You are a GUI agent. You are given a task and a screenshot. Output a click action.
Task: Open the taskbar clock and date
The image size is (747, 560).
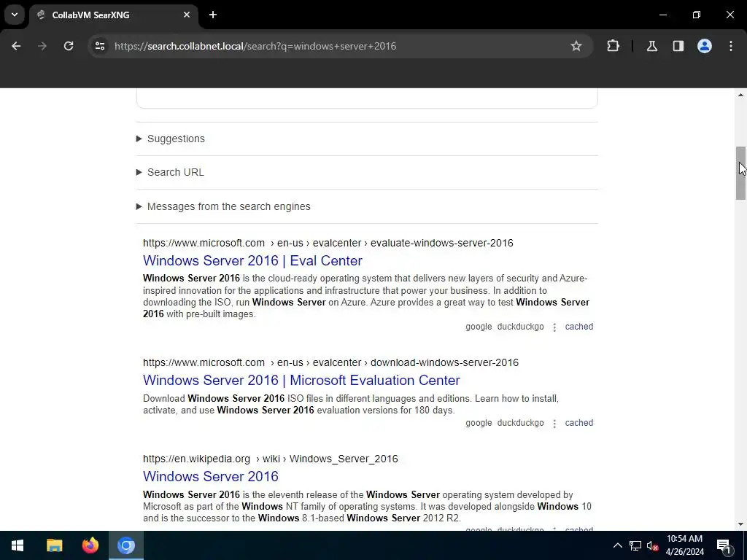click(684, 545)
